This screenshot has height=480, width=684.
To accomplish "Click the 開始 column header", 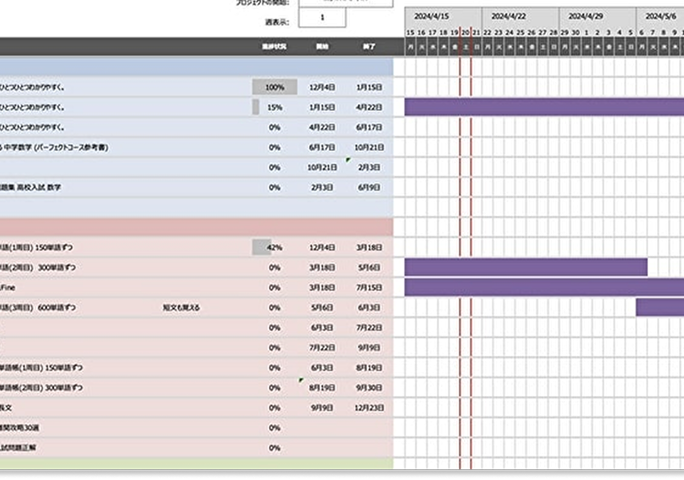I will click(322, 47).
